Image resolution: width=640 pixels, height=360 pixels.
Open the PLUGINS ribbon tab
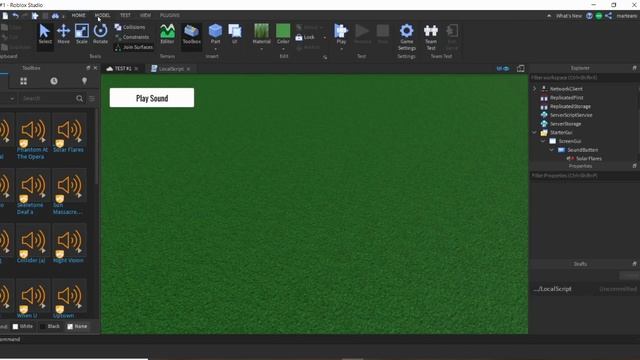coord(170,15)
